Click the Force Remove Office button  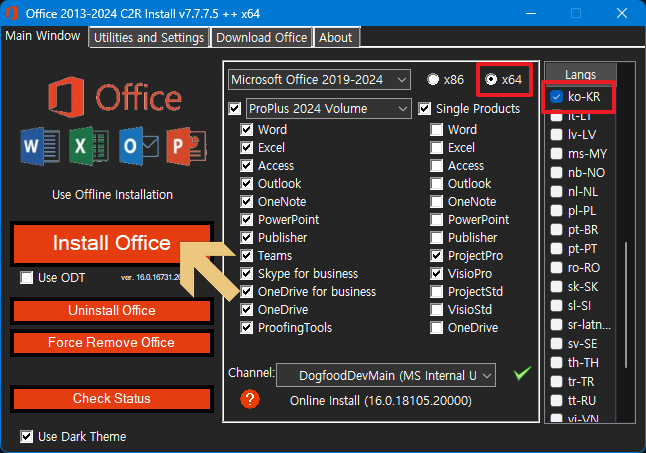112,343
